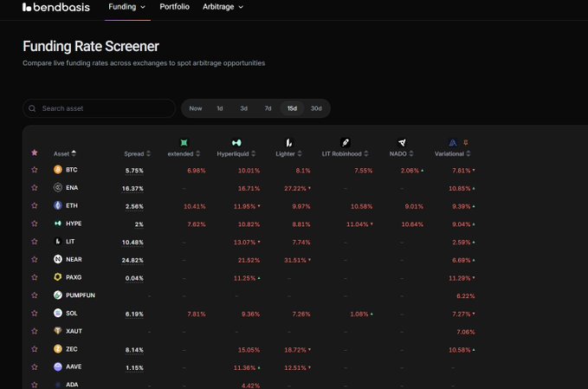Image resolution: width=588 pixels, height=389 pixels.
Task: Favorite HYPE with its star
Action: coord(35,224)
